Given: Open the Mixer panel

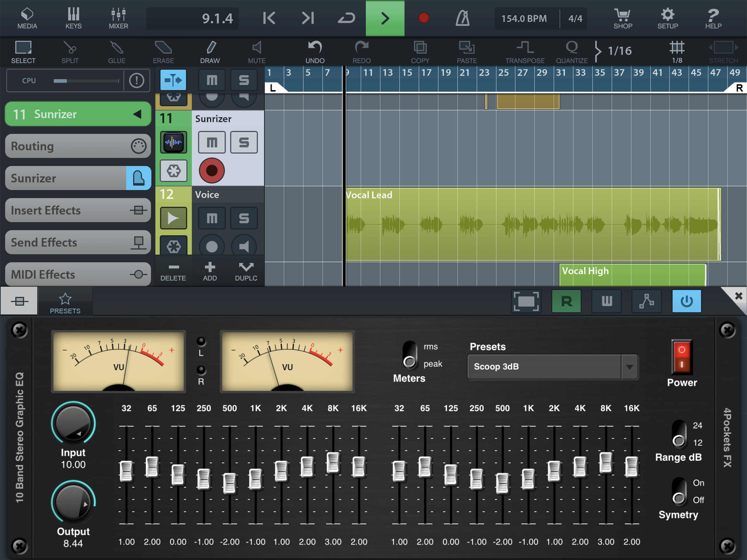Looking at the screenshot, I should tap(118, 18).
